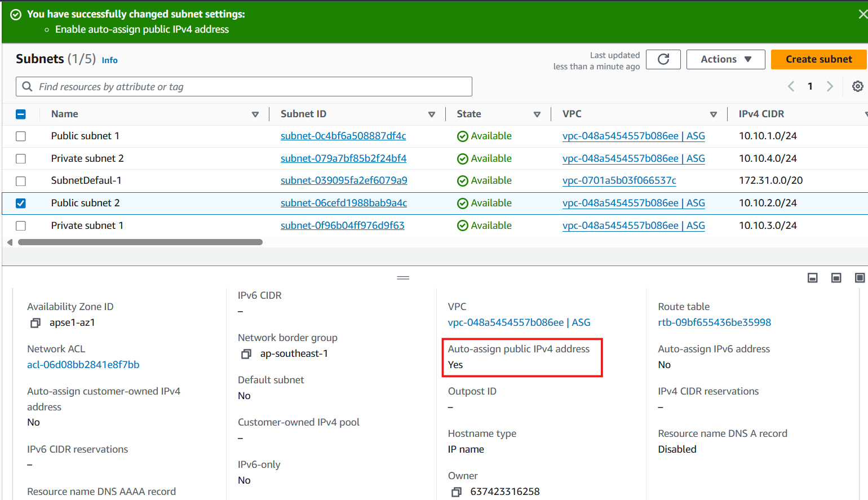Open subnet-039095fa2ef6079a9 link
The width and height of the screenshot is (868, 500).
344,180
